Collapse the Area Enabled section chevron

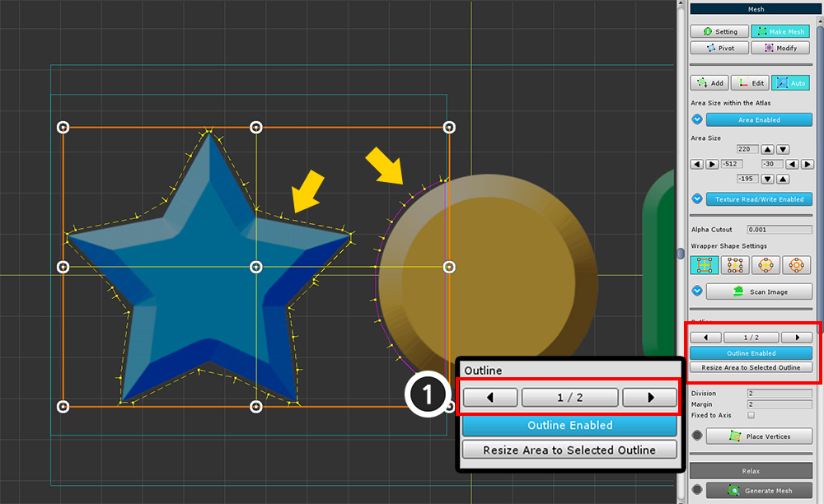(697, 119)
